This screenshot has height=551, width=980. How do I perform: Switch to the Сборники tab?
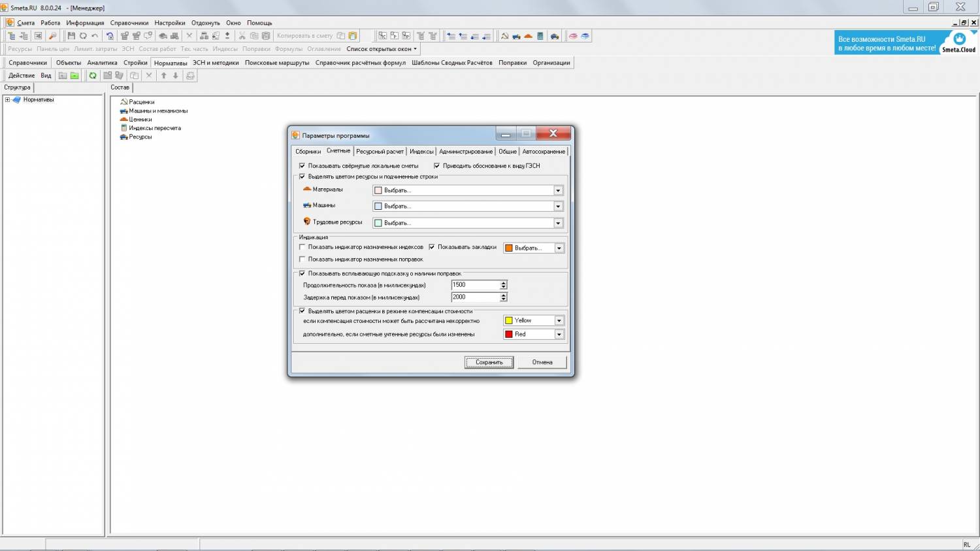coord(308,152)
